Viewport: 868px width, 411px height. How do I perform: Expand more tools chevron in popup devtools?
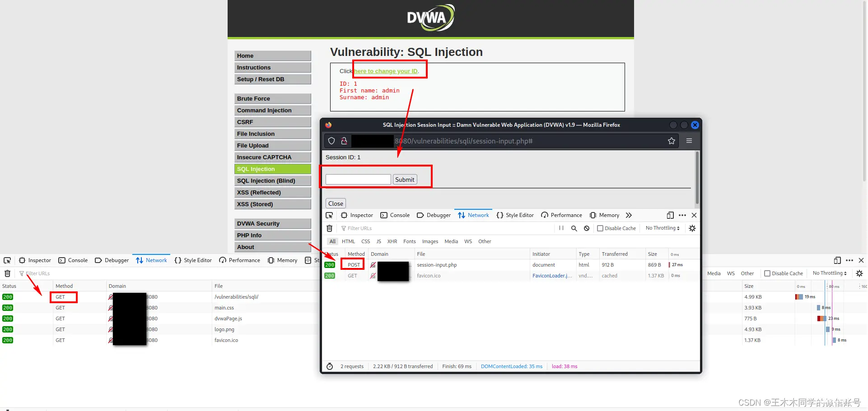point(629,215)
